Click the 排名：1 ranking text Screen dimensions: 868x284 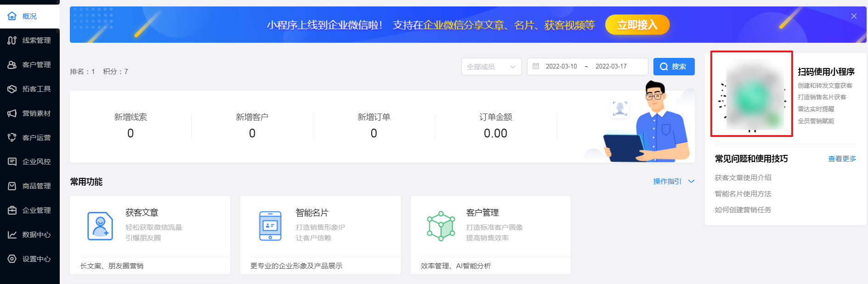tap(82, 71)
